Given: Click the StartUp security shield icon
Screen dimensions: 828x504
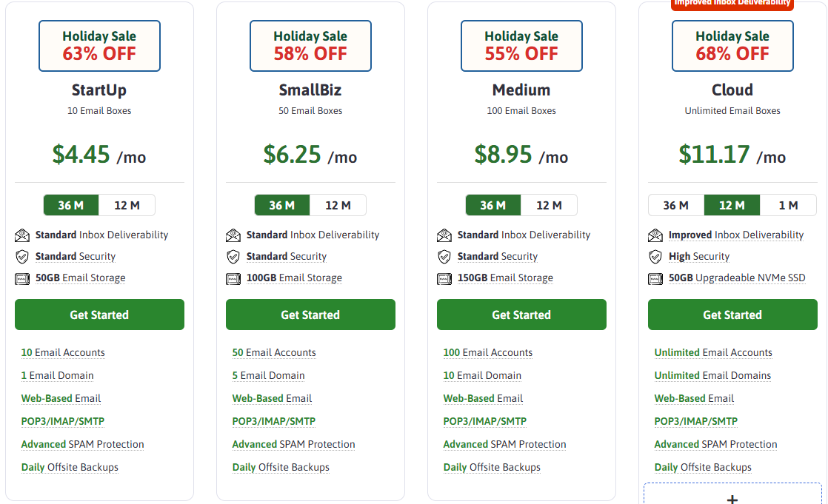Looking at the screenshot, I should pos(22,257).
